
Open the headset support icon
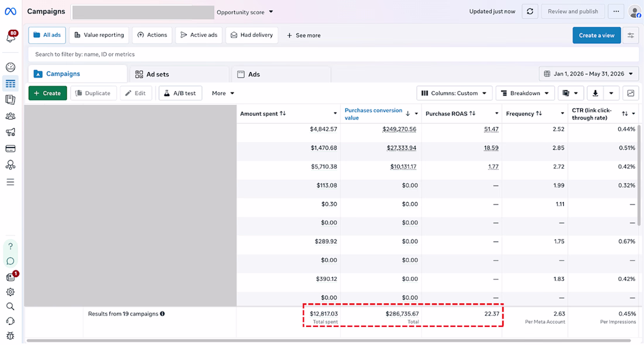pos(11,321)
